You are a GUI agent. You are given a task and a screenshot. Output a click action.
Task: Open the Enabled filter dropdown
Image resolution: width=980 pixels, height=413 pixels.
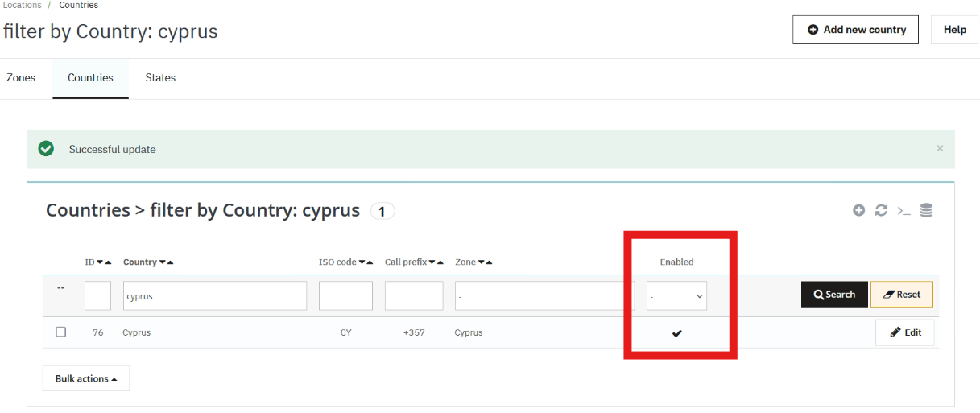(x=676, y=296)
